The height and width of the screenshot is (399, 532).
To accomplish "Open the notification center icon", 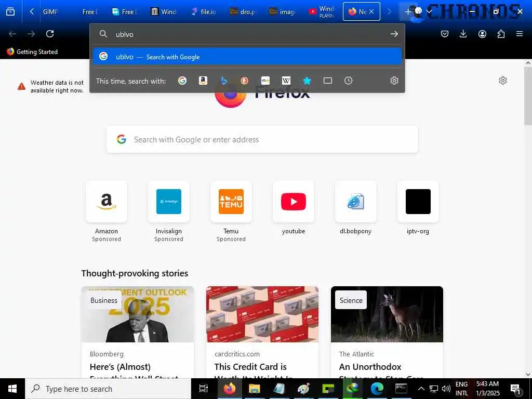I will [x=515, y=389].
